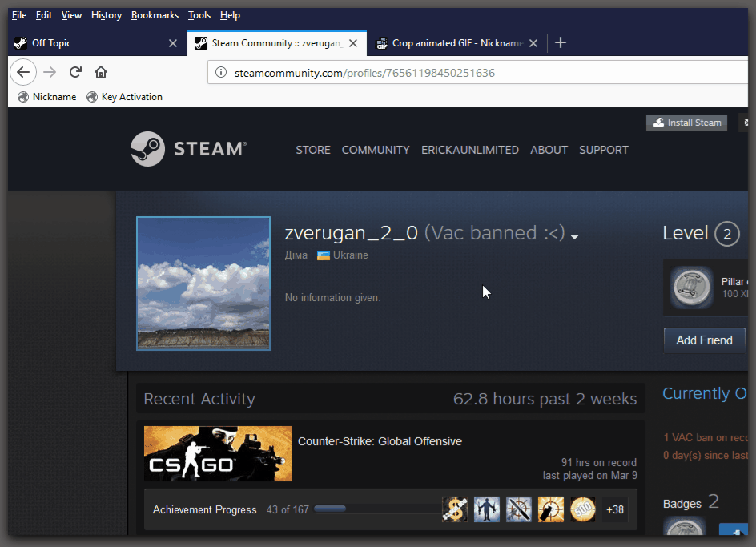The width and height of the screenshot is (756, 547).
Task: Open the File menu
Action: click(x=19, y=15)
